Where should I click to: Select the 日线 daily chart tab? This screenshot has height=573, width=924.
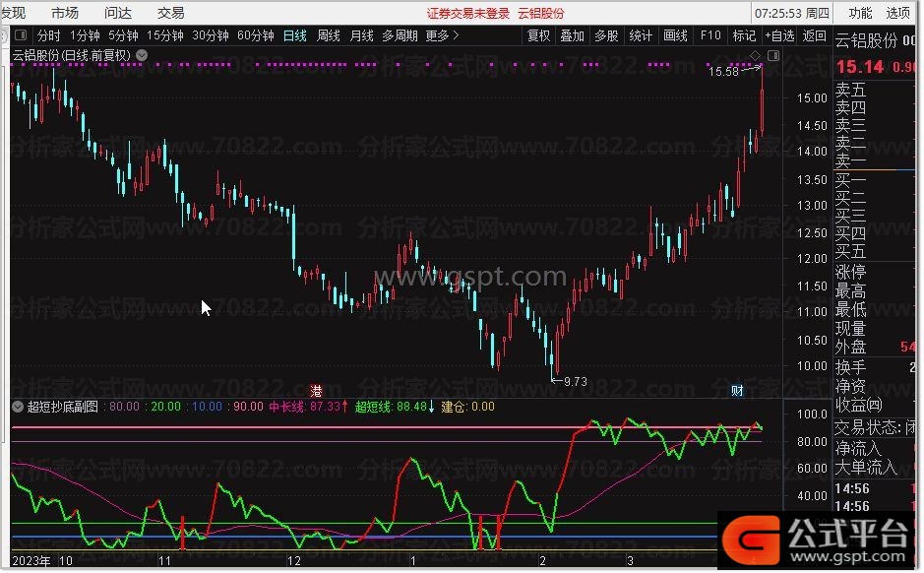[x=294, y=36]
